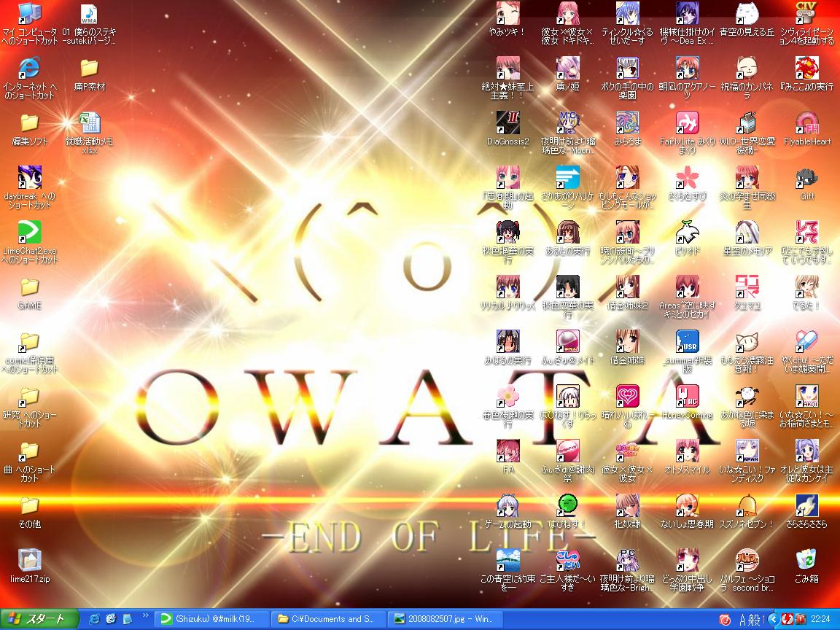Viewport: 840px width, 630px height.
Task: Select the ごみ箱 recycle bin icon
Action: point(806,560)
